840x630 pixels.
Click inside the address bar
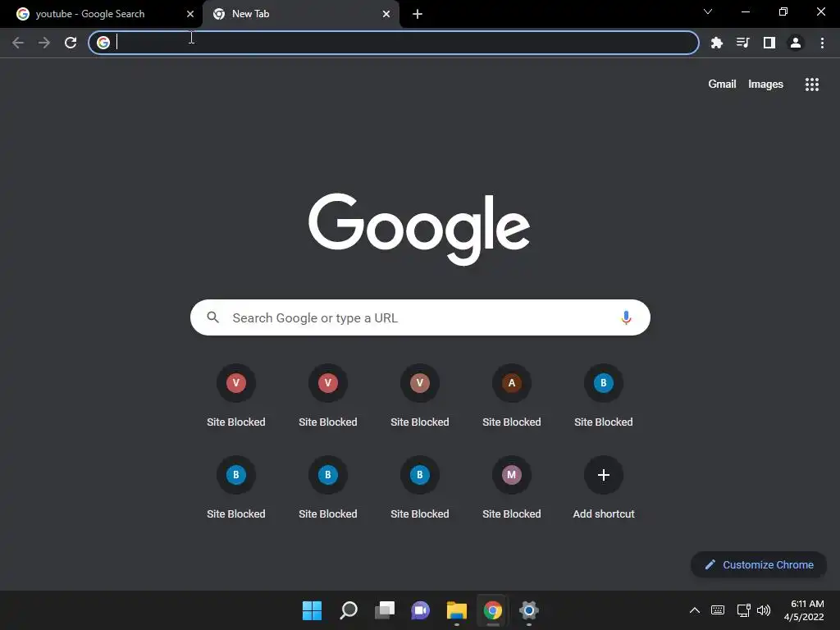point(394,43)
